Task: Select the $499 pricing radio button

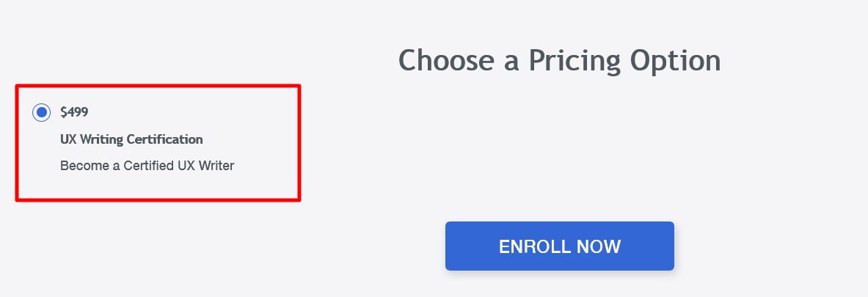Action: [x=41, y=112]
